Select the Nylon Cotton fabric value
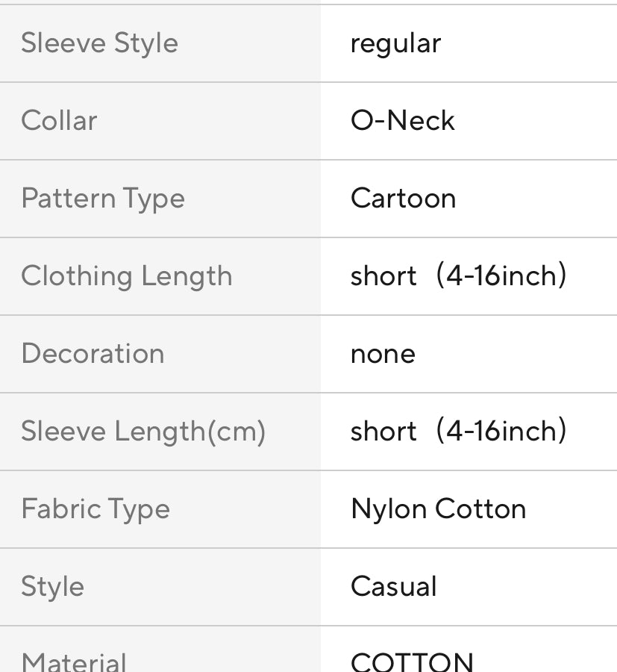 pyautogui.click(x=438, y=509)
